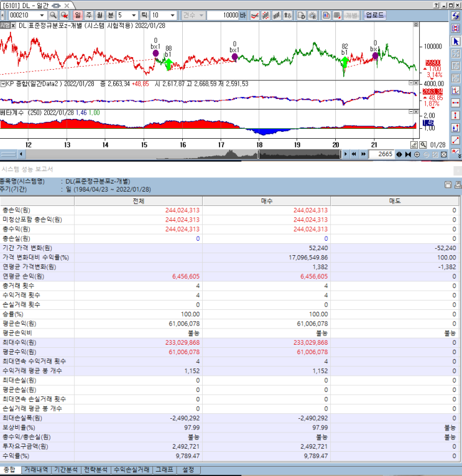
Task: Click the rewind double-left arrow button
Action: point(354,154)
